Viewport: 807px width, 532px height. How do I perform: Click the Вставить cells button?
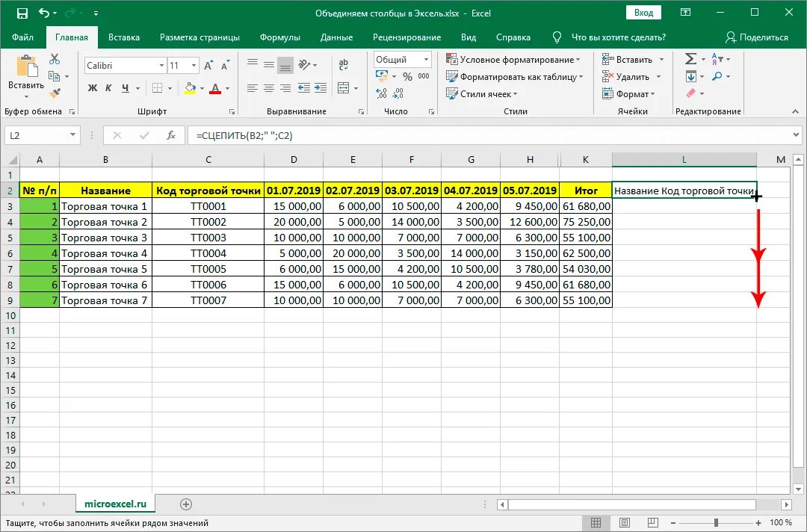pyautogui.click(x=628, y=59)
